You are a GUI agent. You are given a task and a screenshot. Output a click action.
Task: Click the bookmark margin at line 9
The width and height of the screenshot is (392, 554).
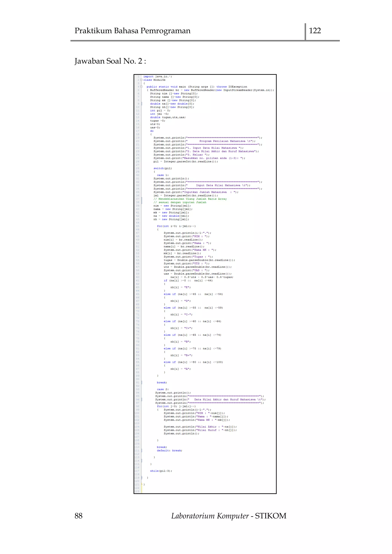[x=142, y=104]
